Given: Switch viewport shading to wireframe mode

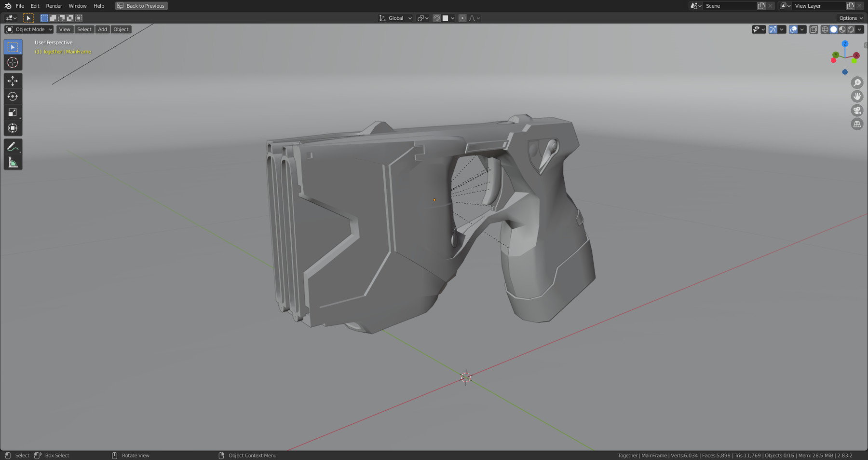Looking at the screenshot, I should coord(826,29).
